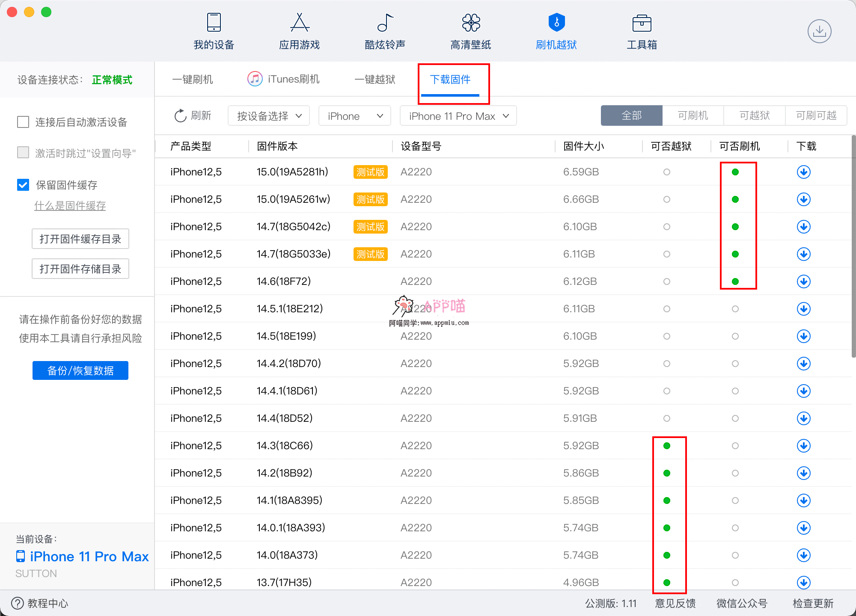This screenshot has height=616, width=856.
Task: Select the 全部 filter
Action: [631, 115]
